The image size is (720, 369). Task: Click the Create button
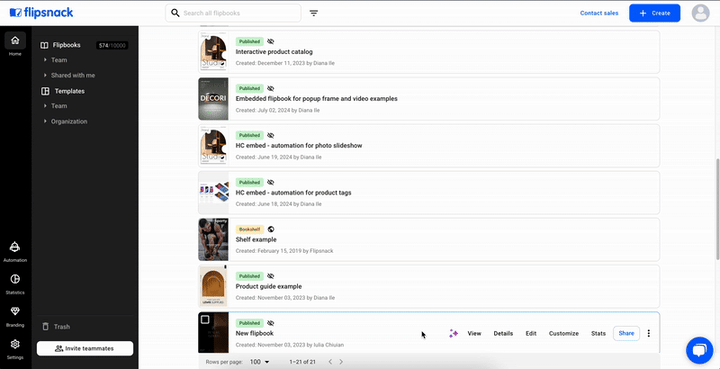[x=654, y=13]
